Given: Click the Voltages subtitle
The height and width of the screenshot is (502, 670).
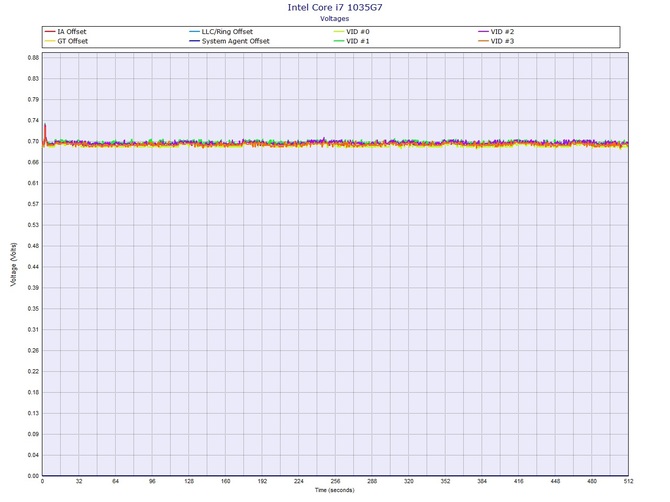Looking at the screenshot, I should tap(335, 18).
